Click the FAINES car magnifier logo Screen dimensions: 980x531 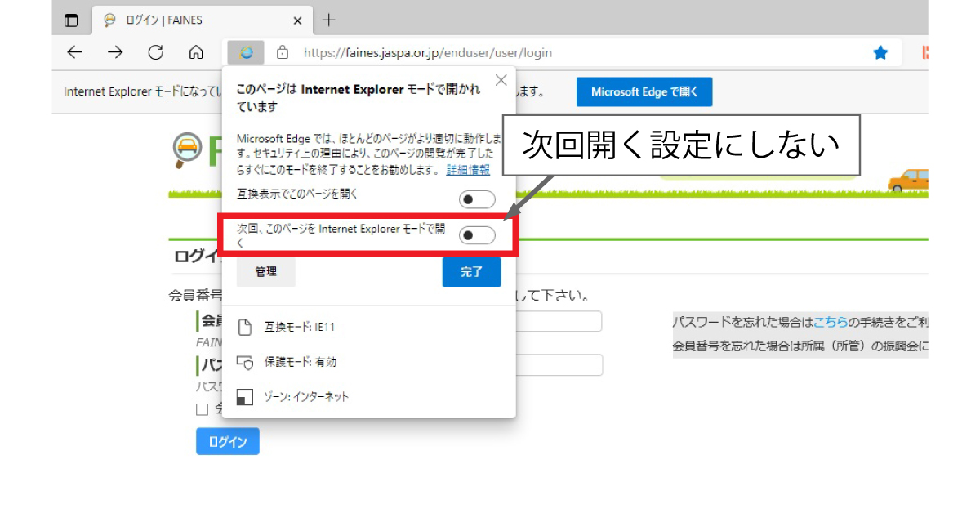187,150
